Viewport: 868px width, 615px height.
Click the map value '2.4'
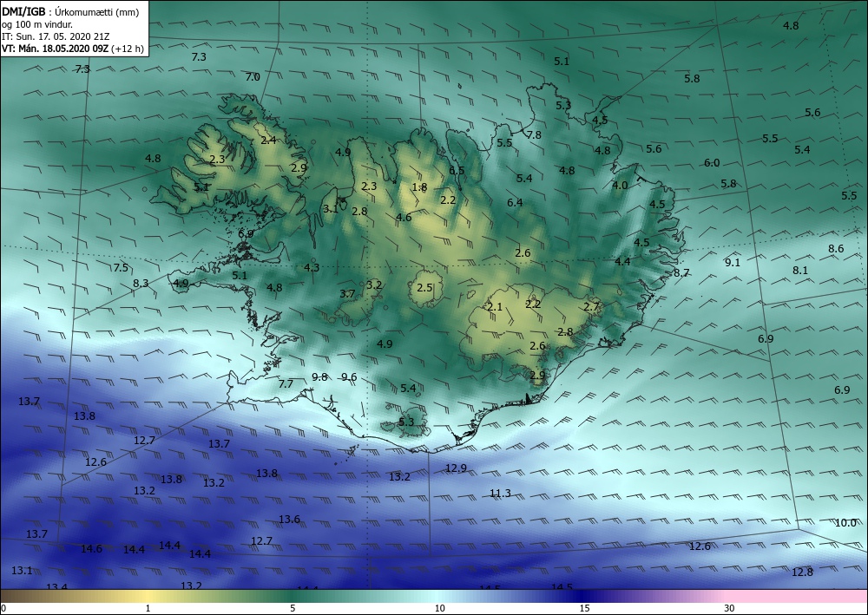pos(268,140)
